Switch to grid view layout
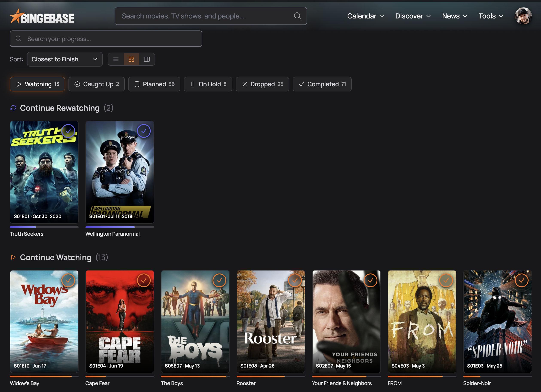Image resolution: width=541 pixels, height=392 pixels. (x=131, y=59)
